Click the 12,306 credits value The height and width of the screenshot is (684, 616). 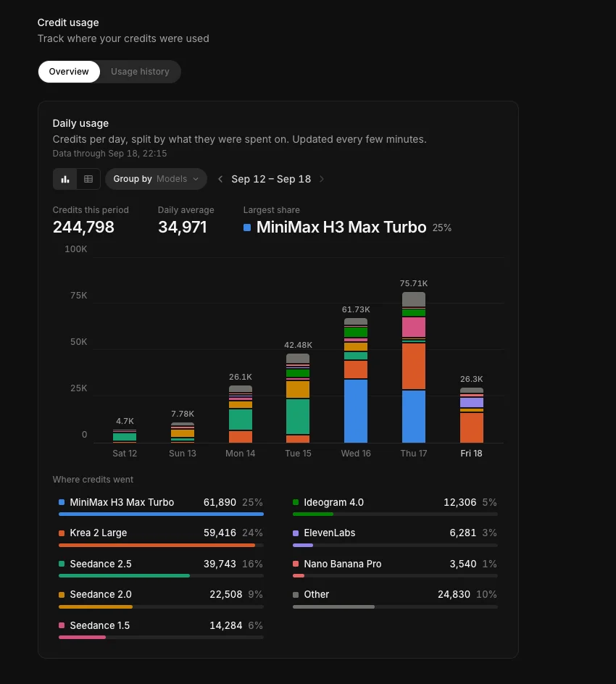pyautogui.click(x=459, y=502)
